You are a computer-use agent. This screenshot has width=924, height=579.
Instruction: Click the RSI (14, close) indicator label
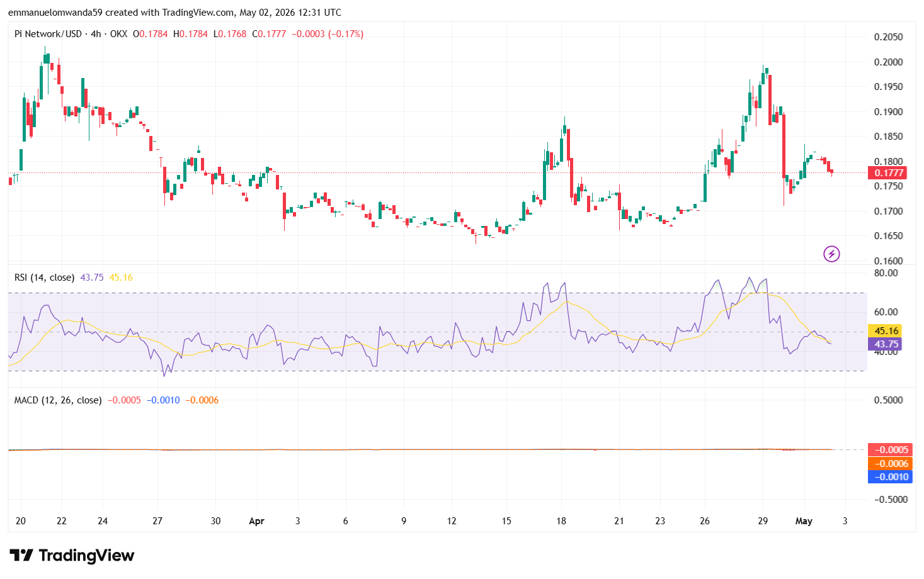point(44,278)
